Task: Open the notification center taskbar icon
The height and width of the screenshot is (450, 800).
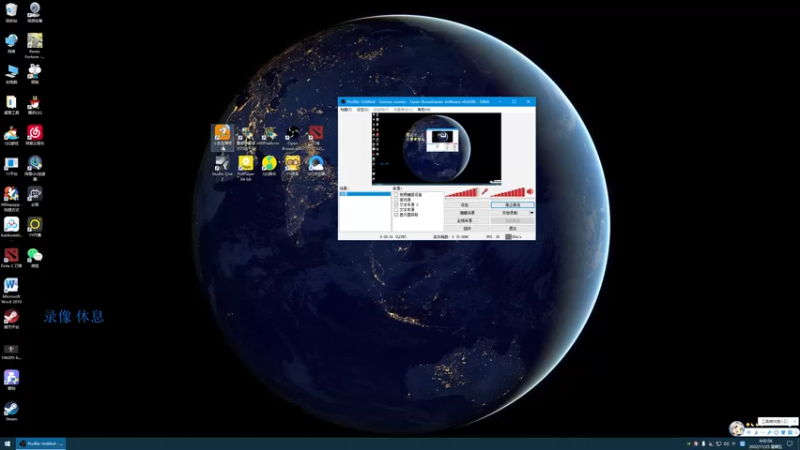Action: pyautogui.click(x=790, y=444)
